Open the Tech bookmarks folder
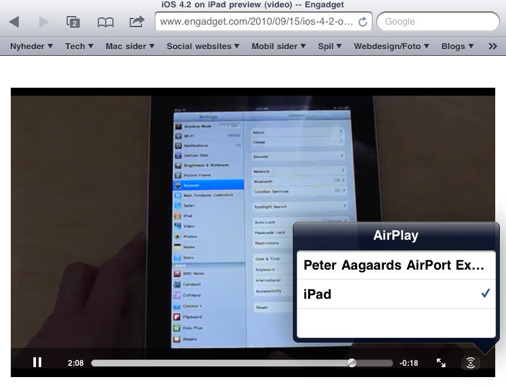Image resolution: width=506 pixels, height=386 pixels. tap(79, 46)
